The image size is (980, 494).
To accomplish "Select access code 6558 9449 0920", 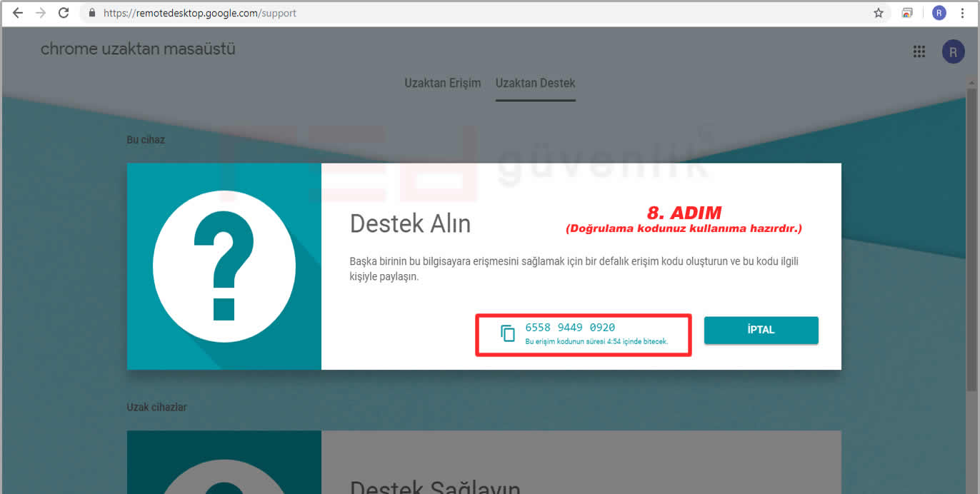I will (570, 328).
